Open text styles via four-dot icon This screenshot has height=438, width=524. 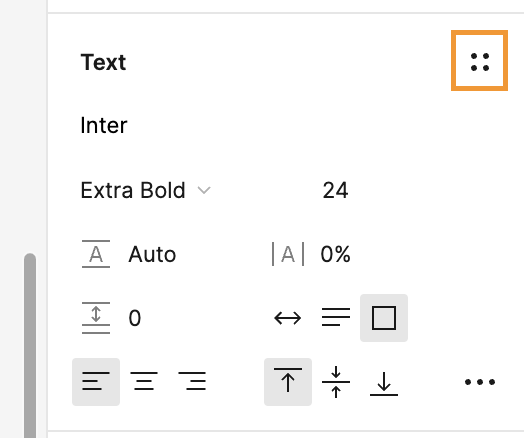coord(480,62)
